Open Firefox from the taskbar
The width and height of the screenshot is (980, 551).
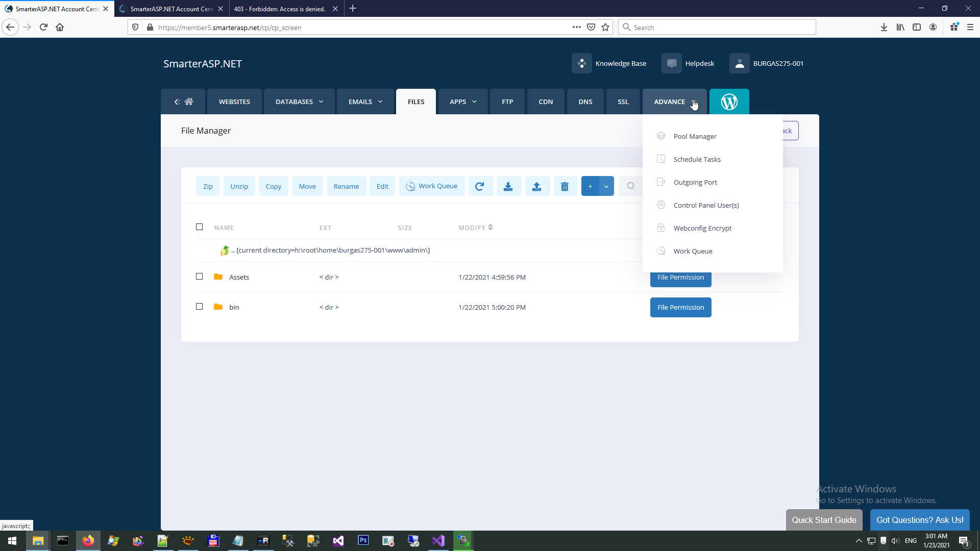pyautogui.click(x=88, y=541)
